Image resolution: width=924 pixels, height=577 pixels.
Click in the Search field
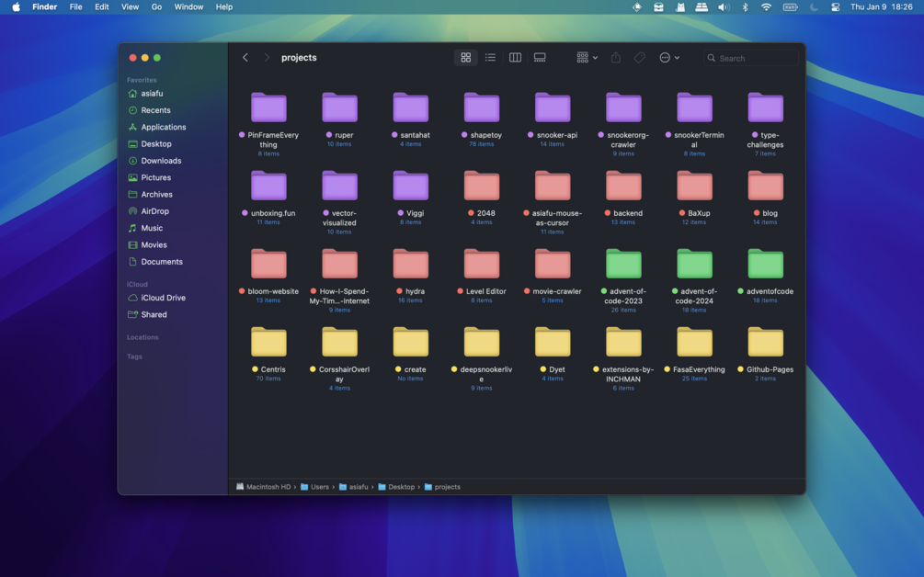pos(751,58)
